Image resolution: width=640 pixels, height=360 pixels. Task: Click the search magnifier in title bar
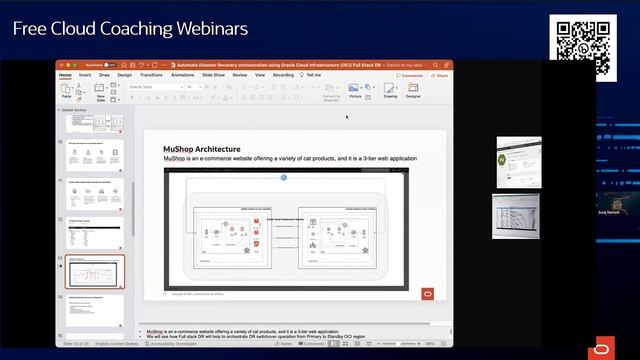point(436,65)
